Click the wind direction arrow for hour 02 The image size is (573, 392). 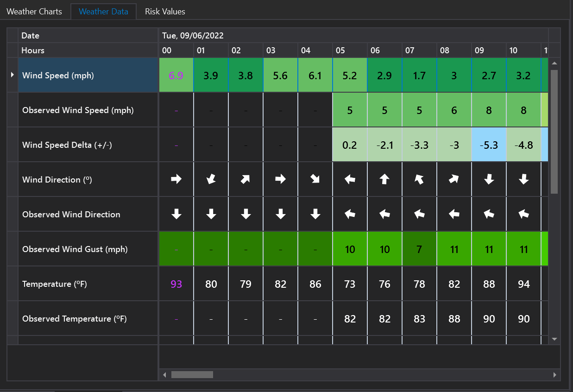[246, 179]
